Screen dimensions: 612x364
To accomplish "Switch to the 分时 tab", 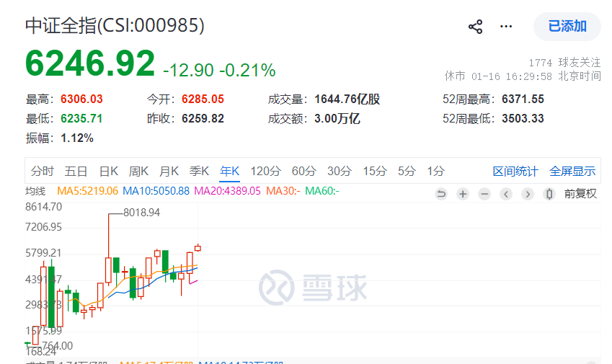I will coord(43,171).
